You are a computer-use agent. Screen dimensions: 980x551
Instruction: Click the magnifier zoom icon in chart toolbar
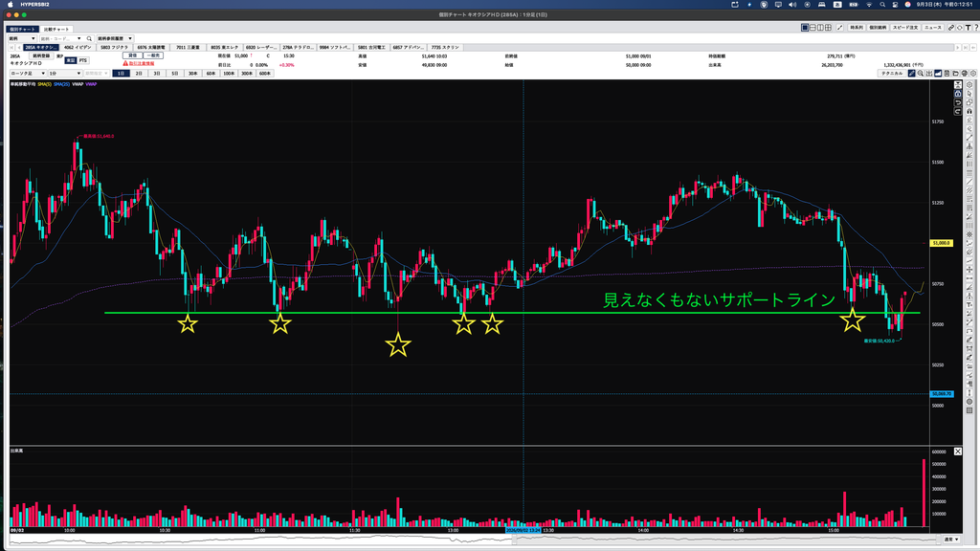point(920,73)
